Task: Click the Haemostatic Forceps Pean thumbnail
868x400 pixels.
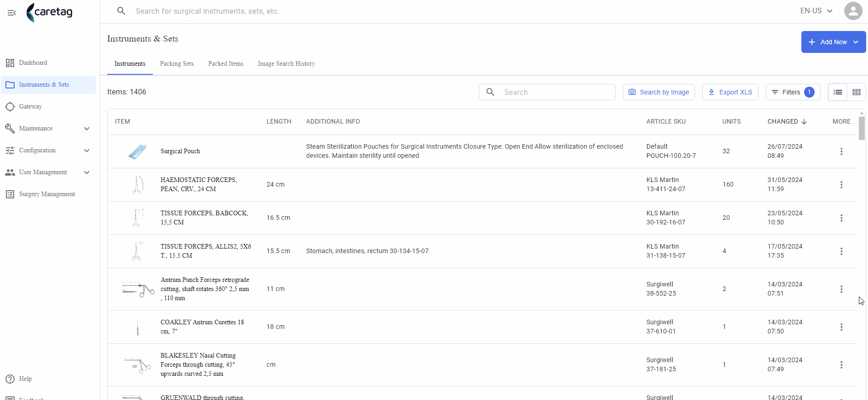Action: 137,185
